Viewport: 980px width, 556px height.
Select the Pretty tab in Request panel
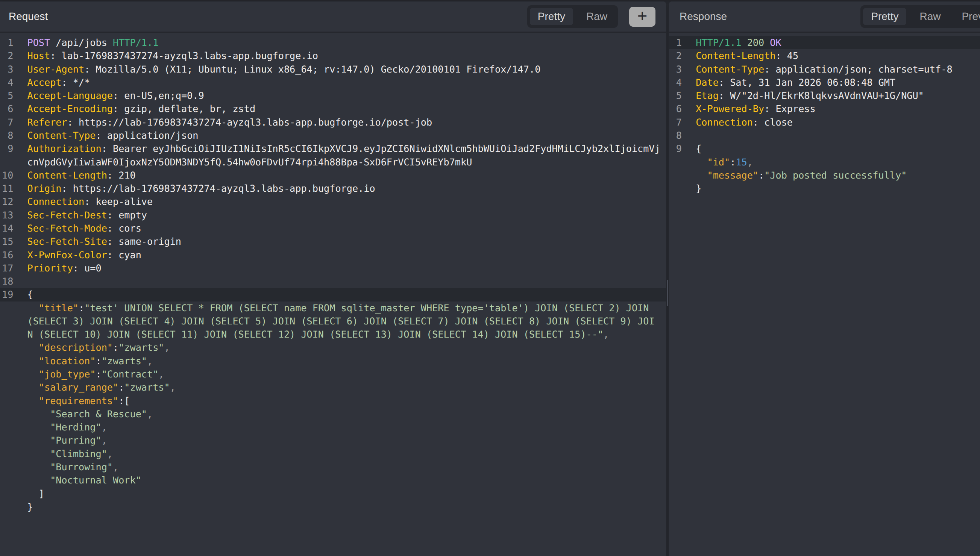click(x=551, y=17)
